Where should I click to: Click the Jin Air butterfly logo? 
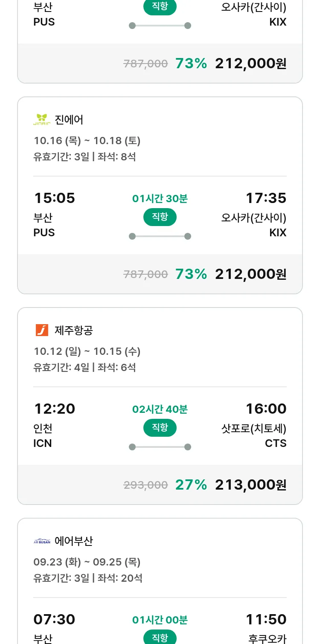[42, 119]
